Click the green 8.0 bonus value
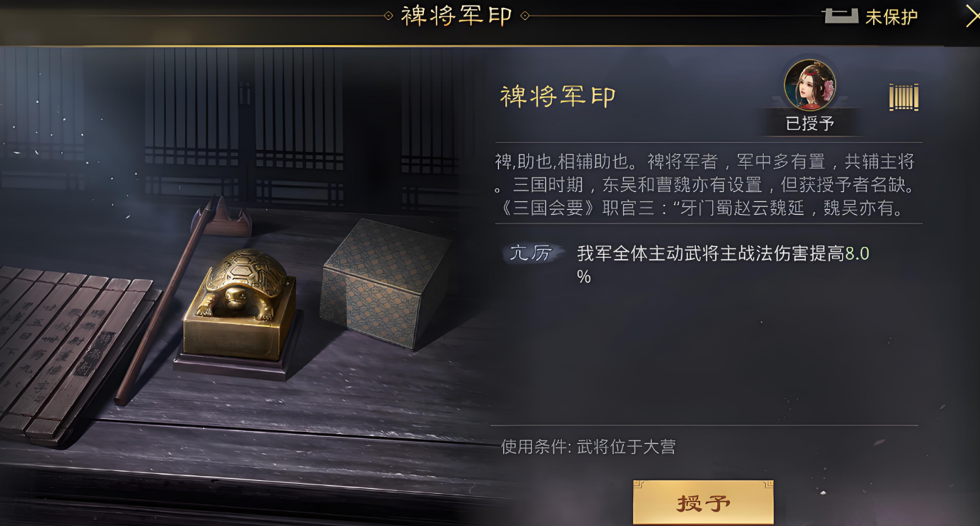Screen dimensions: 980x526 pyautogui.click(x=857, y=253)
